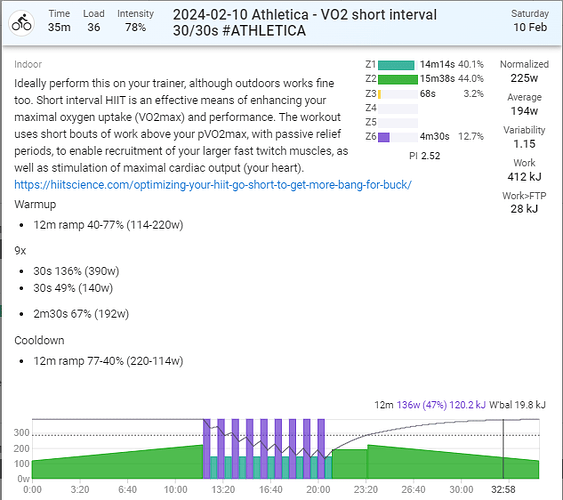The height and width of the screenshot is (500, 563).
Task: Click the Work 412 kJ value
Action: [524, 177]
